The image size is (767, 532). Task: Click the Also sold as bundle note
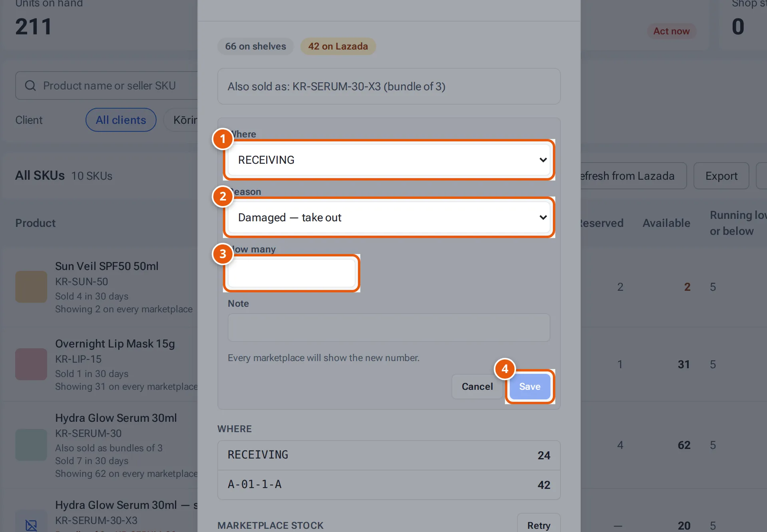pyautogui.click(x=389, y=86)
